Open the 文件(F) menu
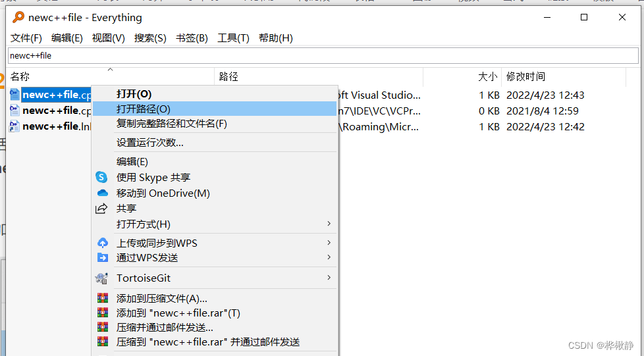Viewport: 644px width, 356px height. 26,38
